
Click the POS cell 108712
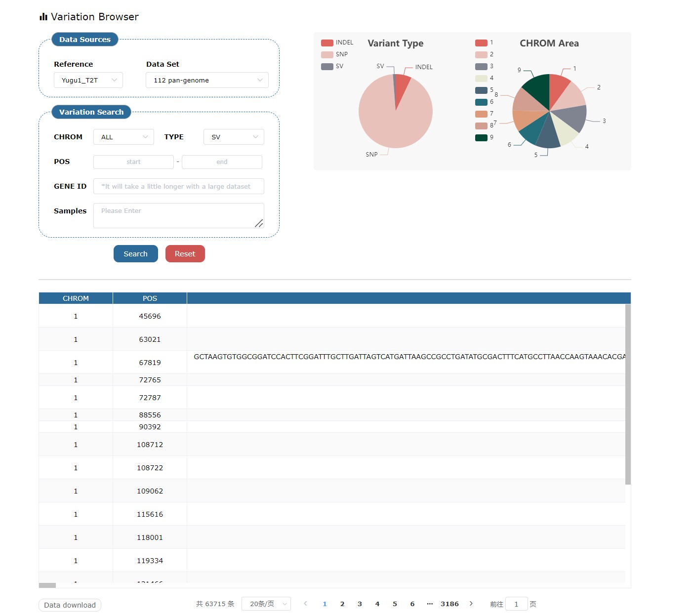click(150, 445)
